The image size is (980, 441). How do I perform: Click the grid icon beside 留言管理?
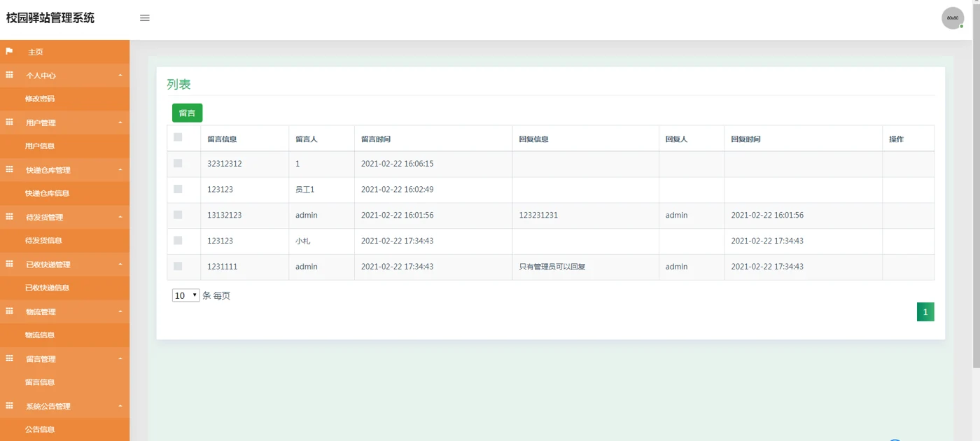10,358
